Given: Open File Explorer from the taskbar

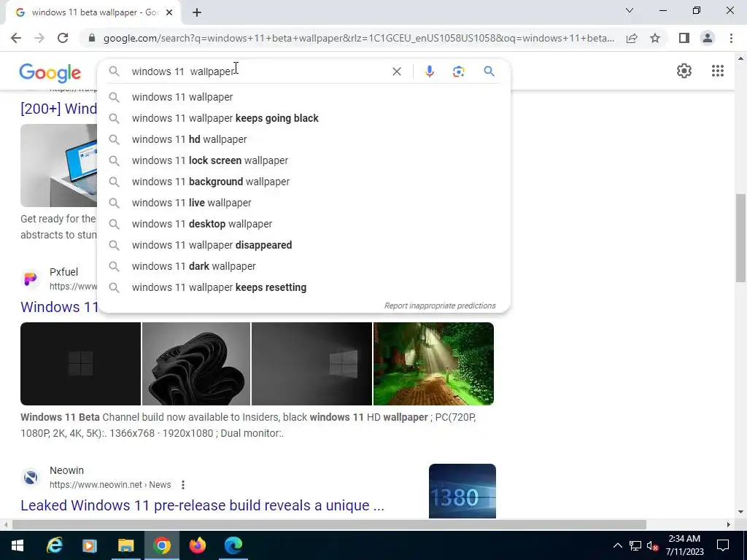Looking at the screenshot, I should [125, 545].
